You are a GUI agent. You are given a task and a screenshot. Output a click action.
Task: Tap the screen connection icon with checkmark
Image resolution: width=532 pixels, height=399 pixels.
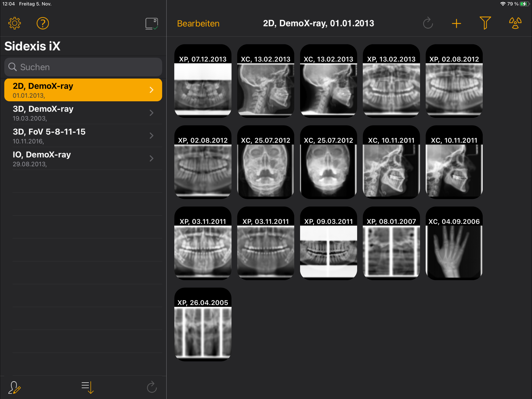152,24
